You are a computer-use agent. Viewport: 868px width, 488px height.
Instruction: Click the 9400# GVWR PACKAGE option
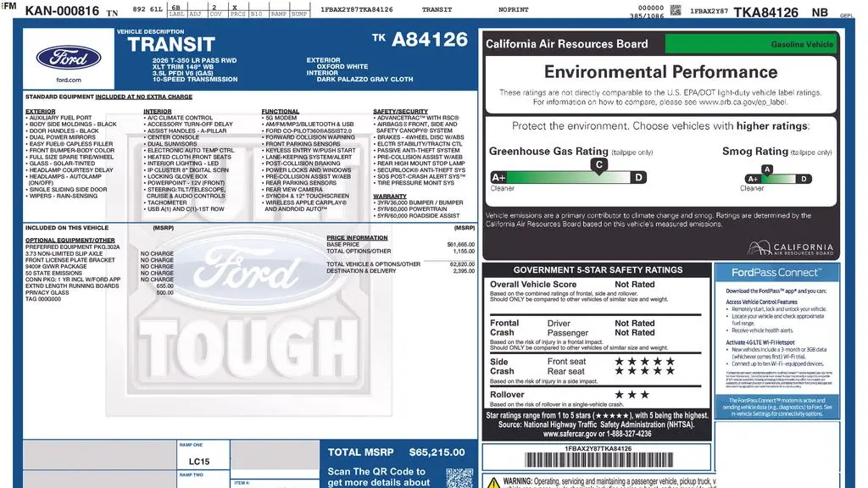point(56,267)
